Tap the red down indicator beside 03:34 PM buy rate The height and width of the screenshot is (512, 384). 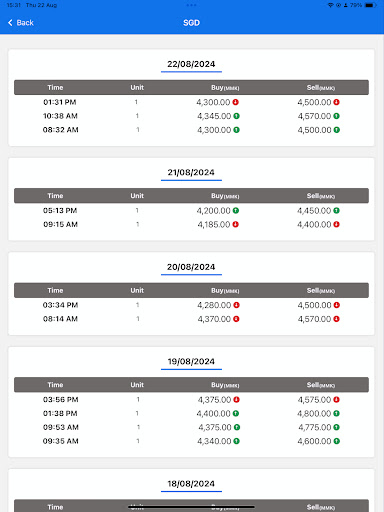pos(236,305)
